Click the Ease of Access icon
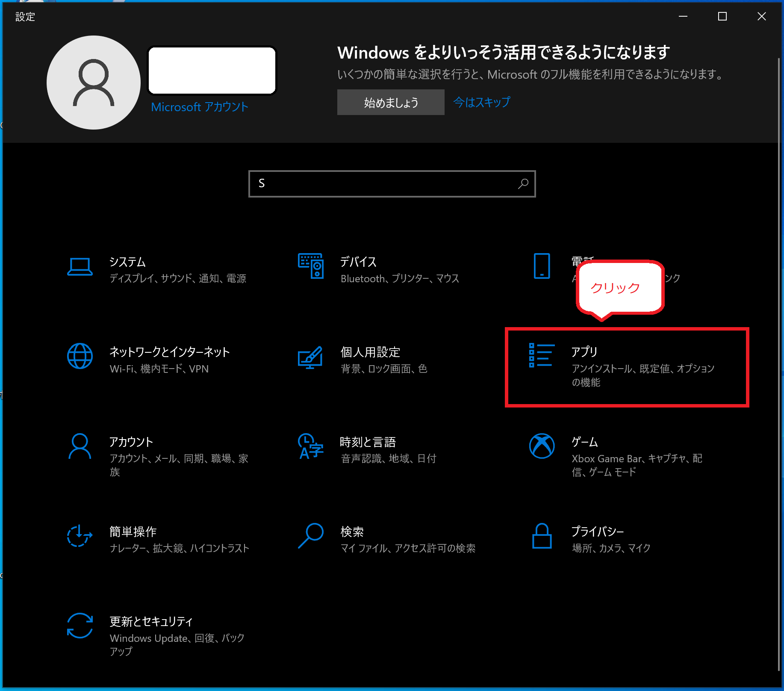 80,536
